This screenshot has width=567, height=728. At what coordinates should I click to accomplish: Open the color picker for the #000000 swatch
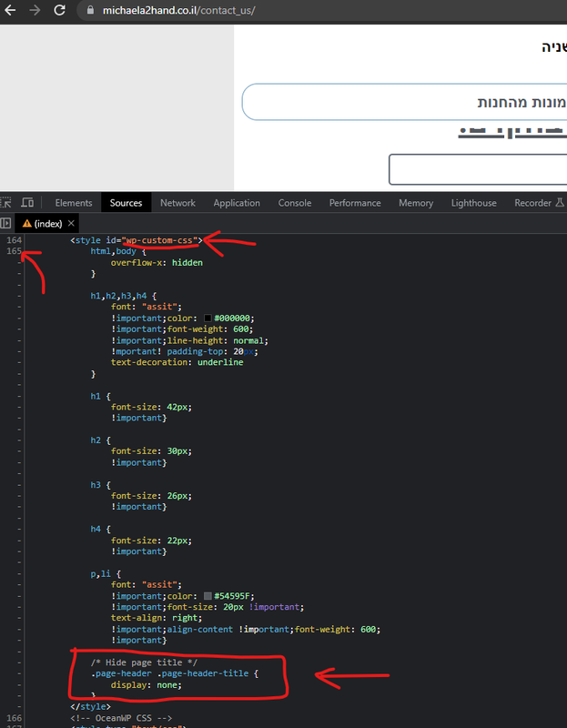coord(208,318)
